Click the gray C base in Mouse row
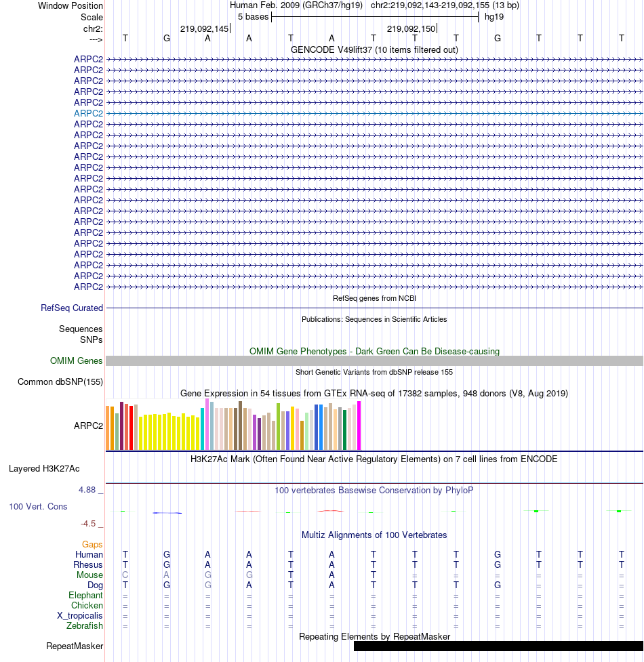Screen dimensions: 644x662 (125, 575)
